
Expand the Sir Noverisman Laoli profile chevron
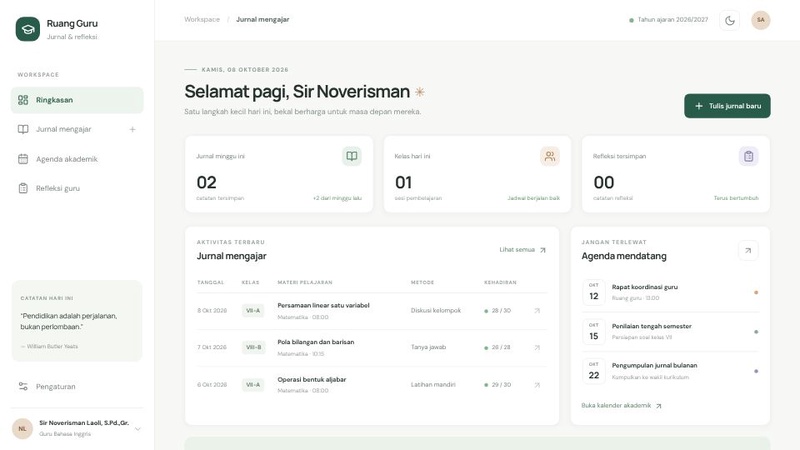point(137,429)
